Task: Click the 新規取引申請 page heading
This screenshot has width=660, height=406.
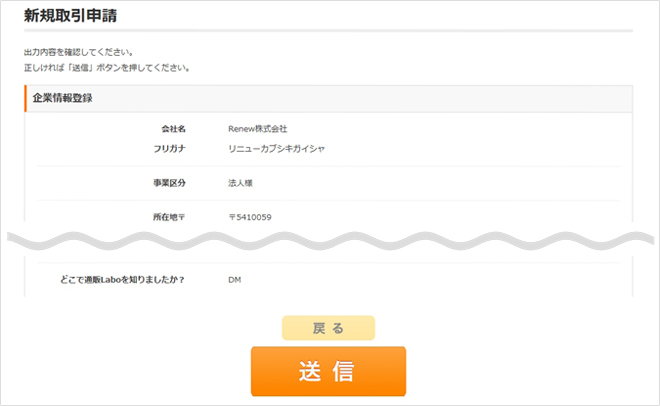Action: 75,15
